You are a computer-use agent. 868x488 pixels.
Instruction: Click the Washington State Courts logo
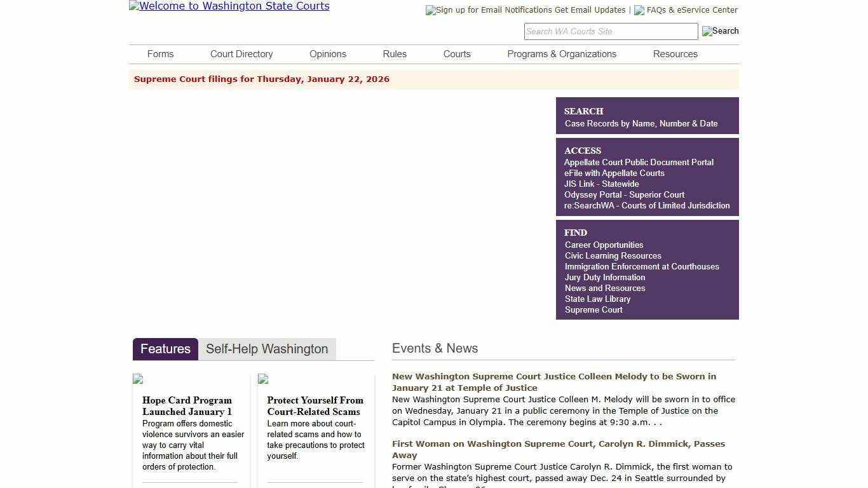click(229, 6)
